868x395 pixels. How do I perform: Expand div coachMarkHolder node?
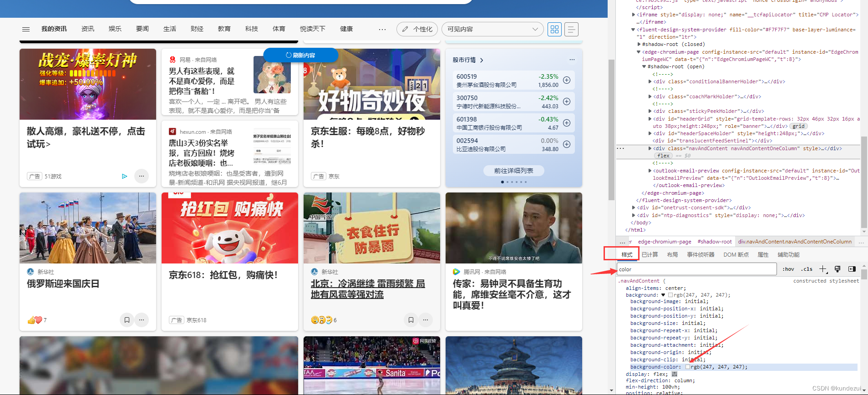point(650,96)
